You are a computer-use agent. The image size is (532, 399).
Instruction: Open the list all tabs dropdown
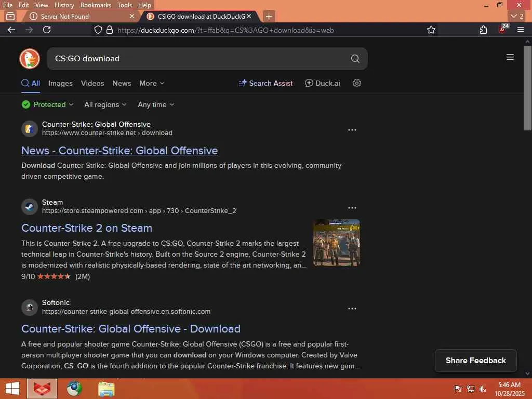(517, 16)
